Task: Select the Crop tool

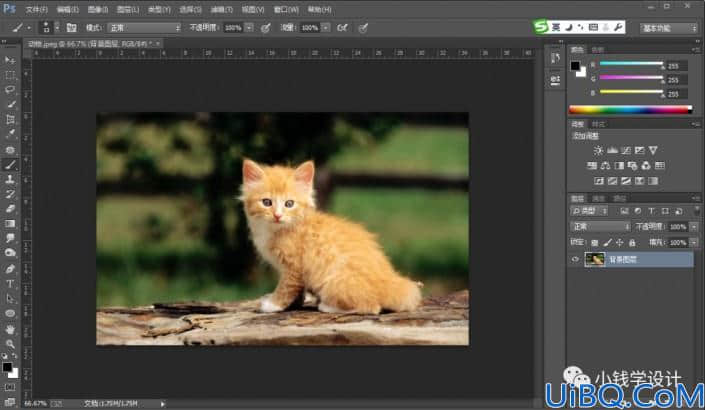Action: pos(10,119)
